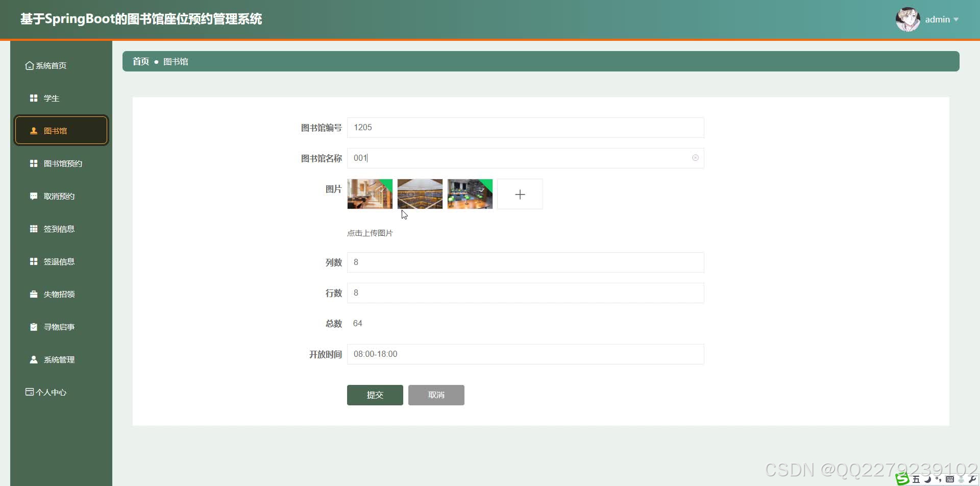Toggle the moon half-width icon in IME bar

point(927,479)
